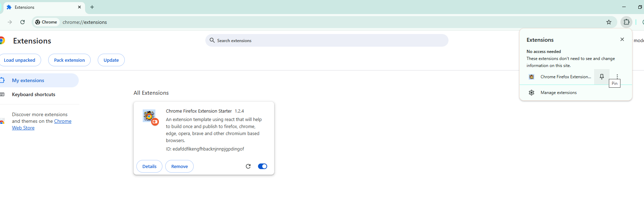Viewport: 644px width, 214px height.
Task: Click the All Extensions heading
Action: click(151, 93)
